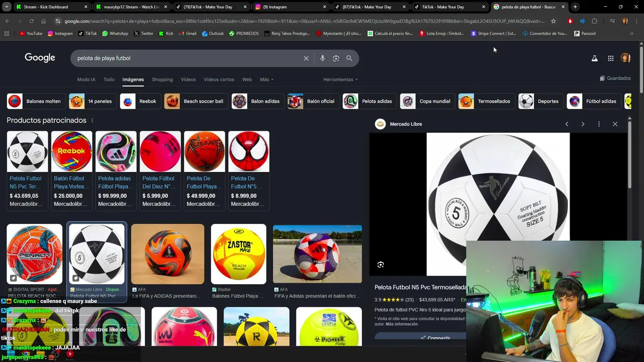Open Outlook bookmark

click(212, 34)
